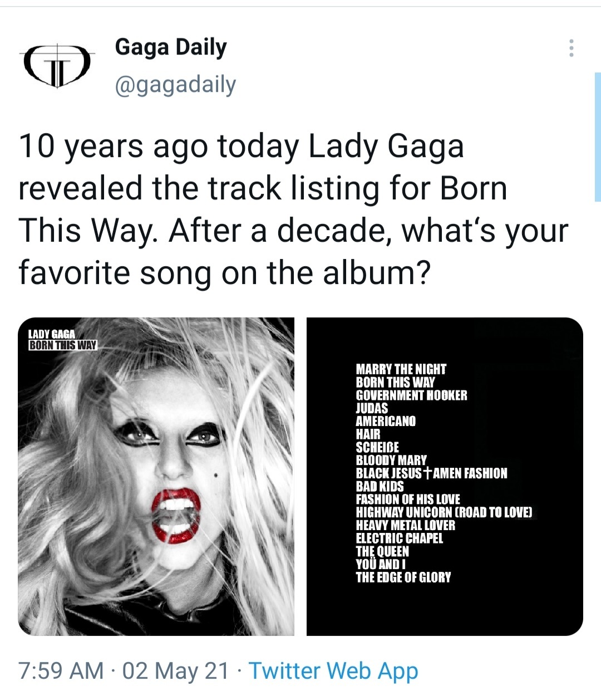Click the Gaga Daily display name

[x=171, y=47]
